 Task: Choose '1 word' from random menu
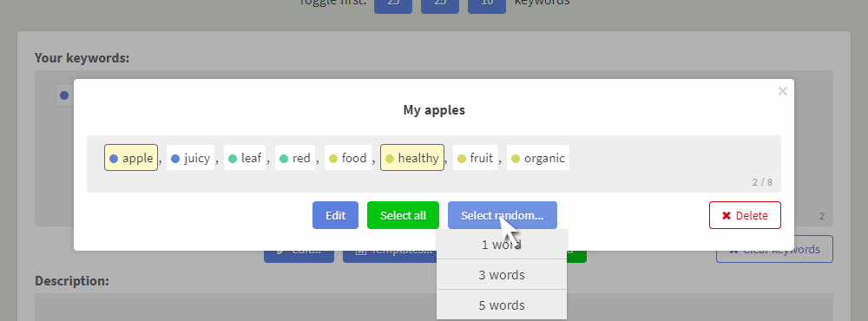coord(502,245)
